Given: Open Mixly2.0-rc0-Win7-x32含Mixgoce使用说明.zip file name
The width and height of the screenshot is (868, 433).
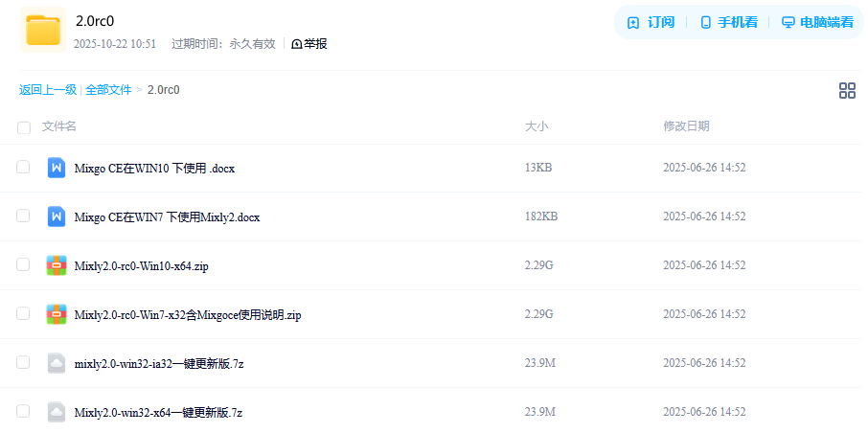Looking at the screenshot, I should click(188, 315).
